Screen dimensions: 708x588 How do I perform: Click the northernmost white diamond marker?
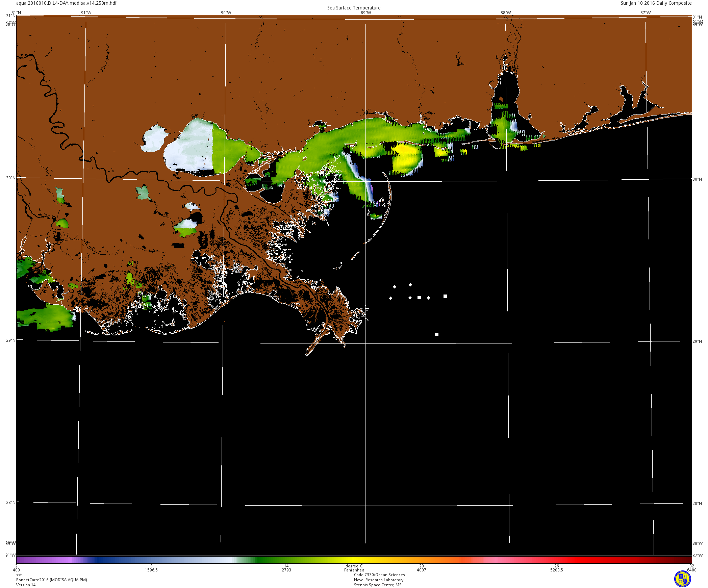tap(410, 285)
